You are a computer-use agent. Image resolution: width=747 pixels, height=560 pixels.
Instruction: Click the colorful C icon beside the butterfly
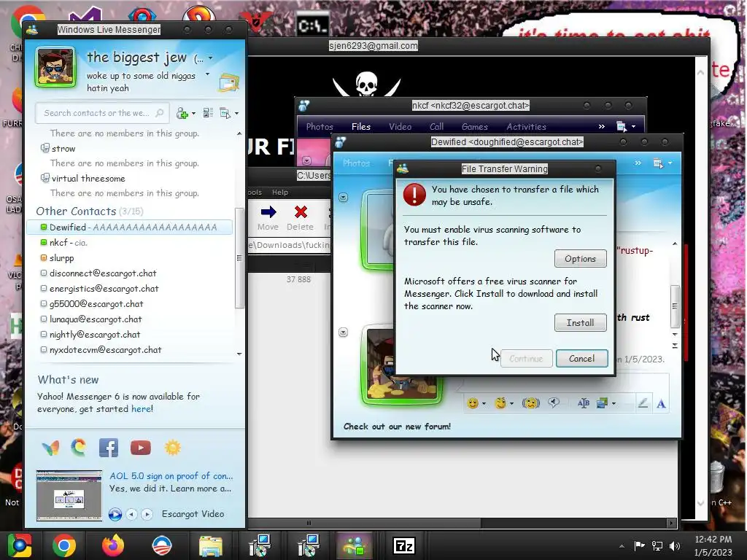(x=79, y=448)
